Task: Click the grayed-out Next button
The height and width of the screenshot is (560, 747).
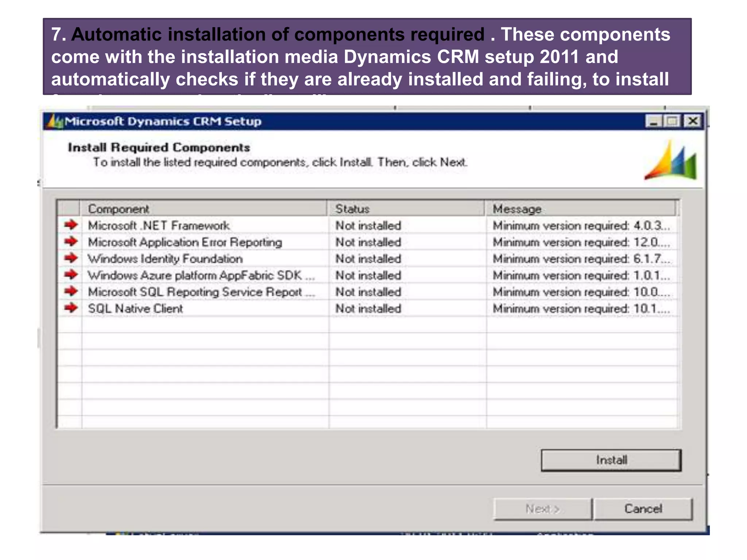Action: point(543,509)
